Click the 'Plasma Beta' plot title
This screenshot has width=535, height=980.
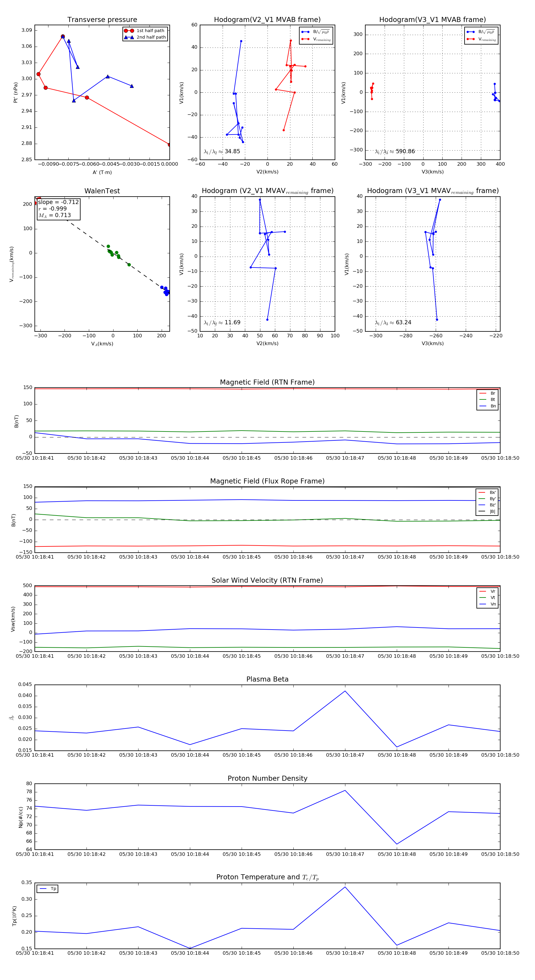(267, 679)
